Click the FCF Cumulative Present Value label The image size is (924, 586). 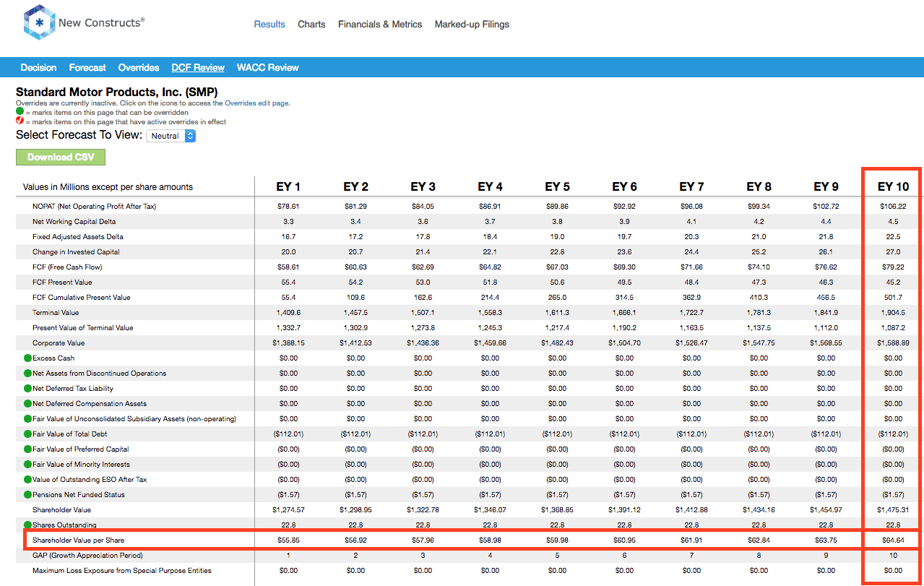click(x=81, y=298)
